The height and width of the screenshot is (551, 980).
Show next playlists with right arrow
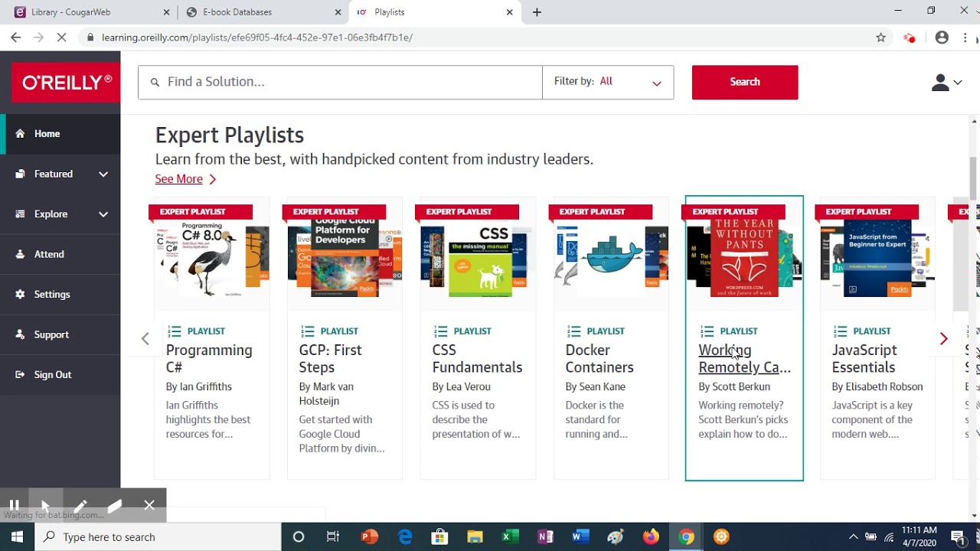tap(943, 338)
